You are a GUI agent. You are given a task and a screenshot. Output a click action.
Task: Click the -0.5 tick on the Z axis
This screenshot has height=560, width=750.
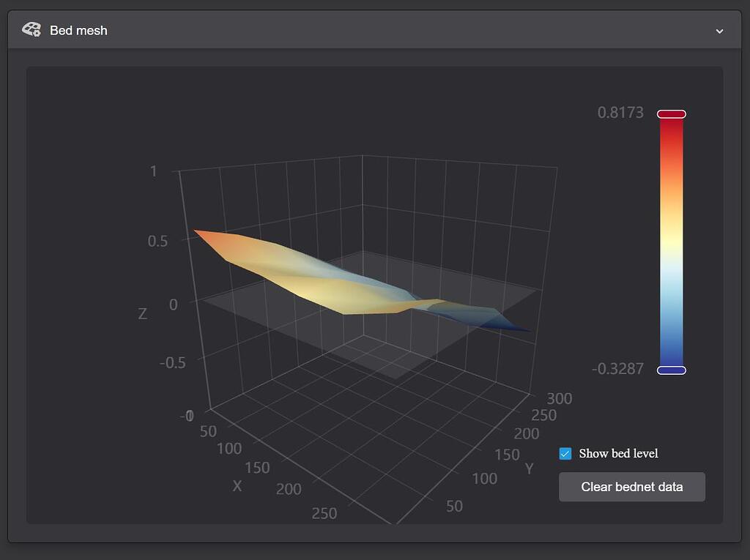click(173, 362)
